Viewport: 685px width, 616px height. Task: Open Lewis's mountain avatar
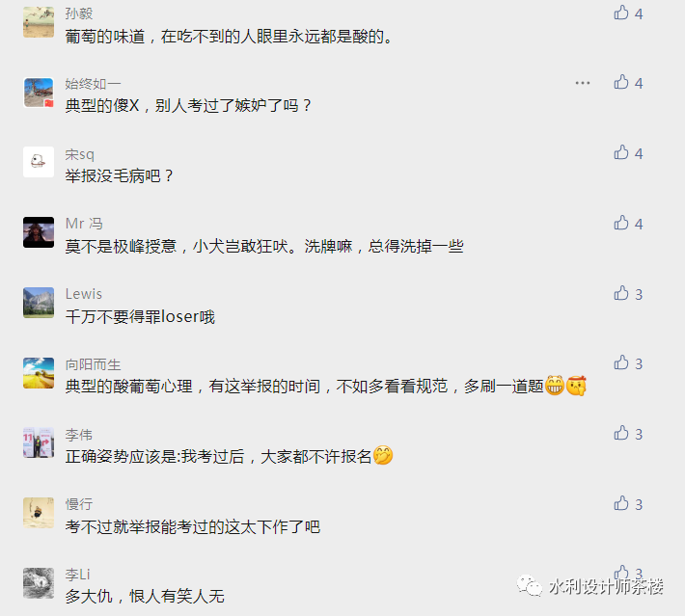point(39,303)
